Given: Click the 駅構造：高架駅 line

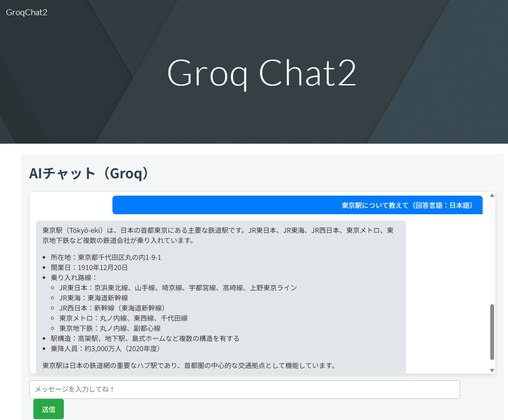Looking at the screenshot, I should [145, 338].
